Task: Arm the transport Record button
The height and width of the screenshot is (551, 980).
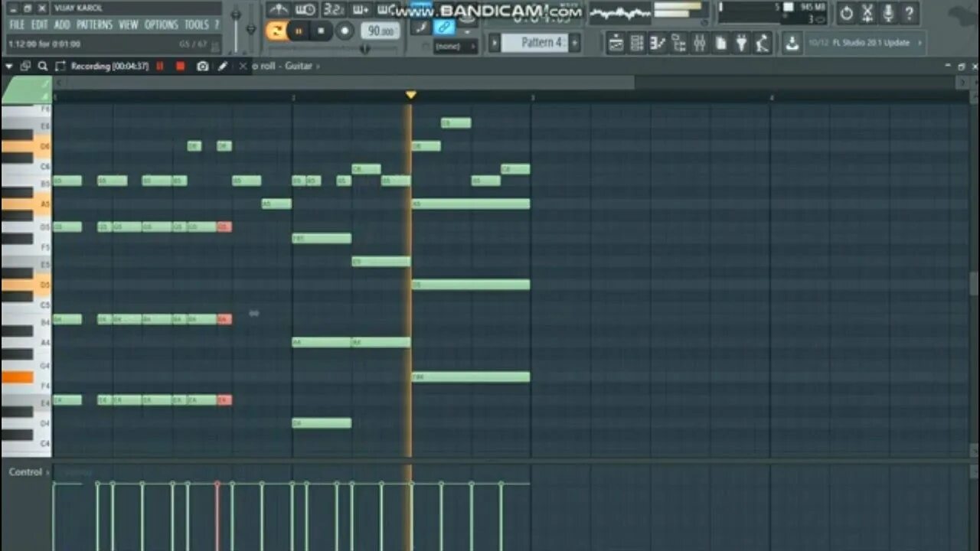Action: click(345, 31)
